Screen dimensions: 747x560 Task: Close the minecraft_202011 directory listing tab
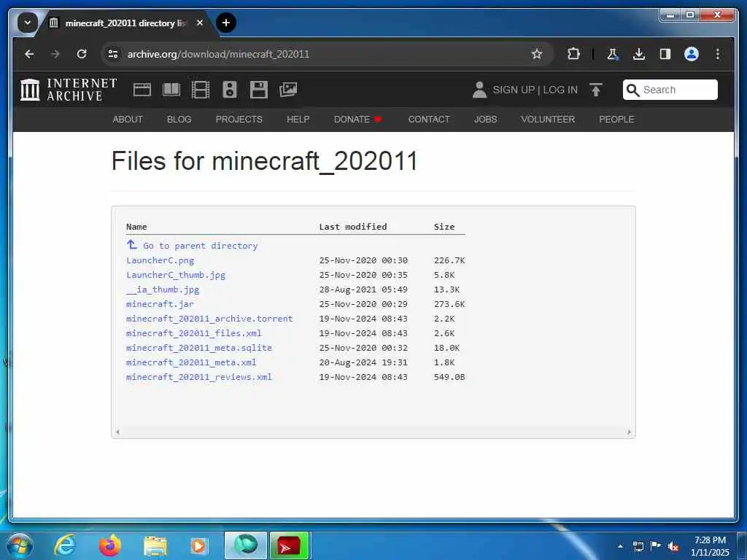pyautogui.click(x=200, y=23)
